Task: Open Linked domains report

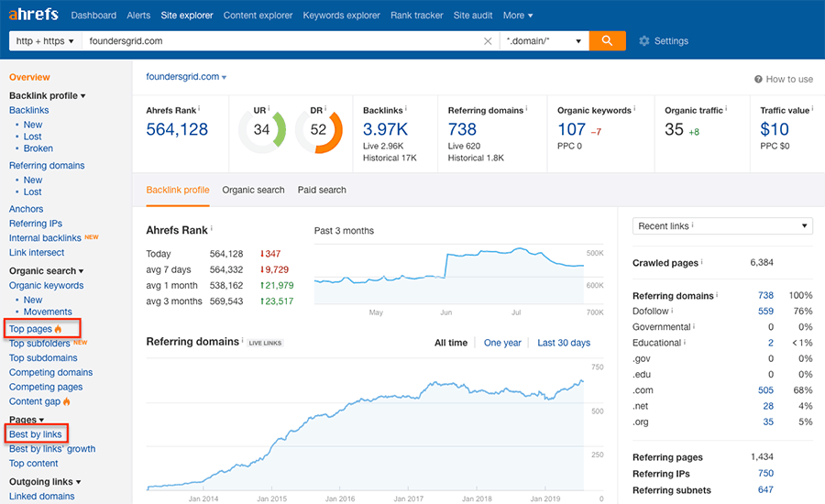Action: [41, 496]
